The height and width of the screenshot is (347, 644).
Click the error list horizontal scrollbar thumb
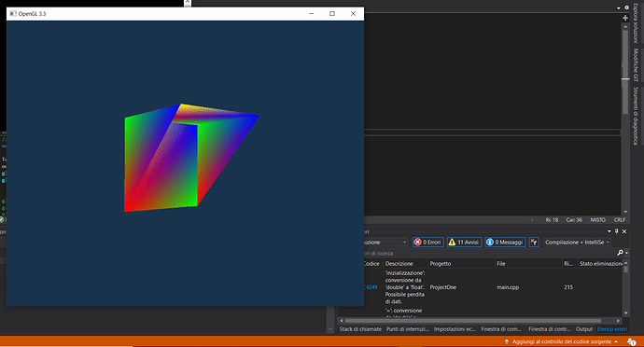point(472,321)
